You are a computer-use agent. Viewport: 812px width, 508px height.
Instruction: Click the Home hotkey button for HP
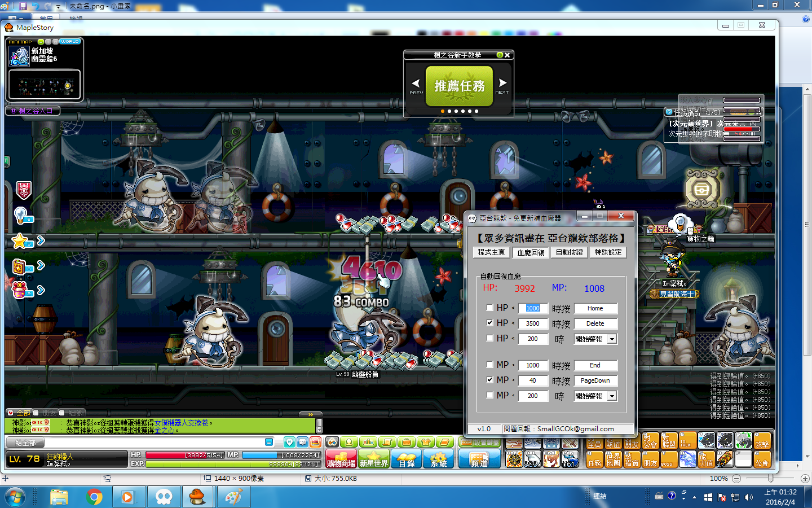[x=595, y=308]
